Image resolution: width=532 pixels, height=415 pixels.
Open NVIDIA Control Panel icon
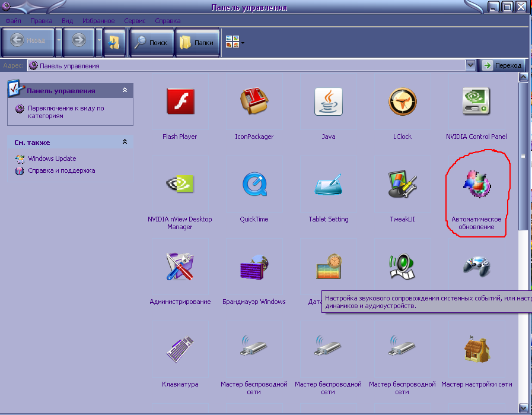pyautogui.click(x=476, y=102)
